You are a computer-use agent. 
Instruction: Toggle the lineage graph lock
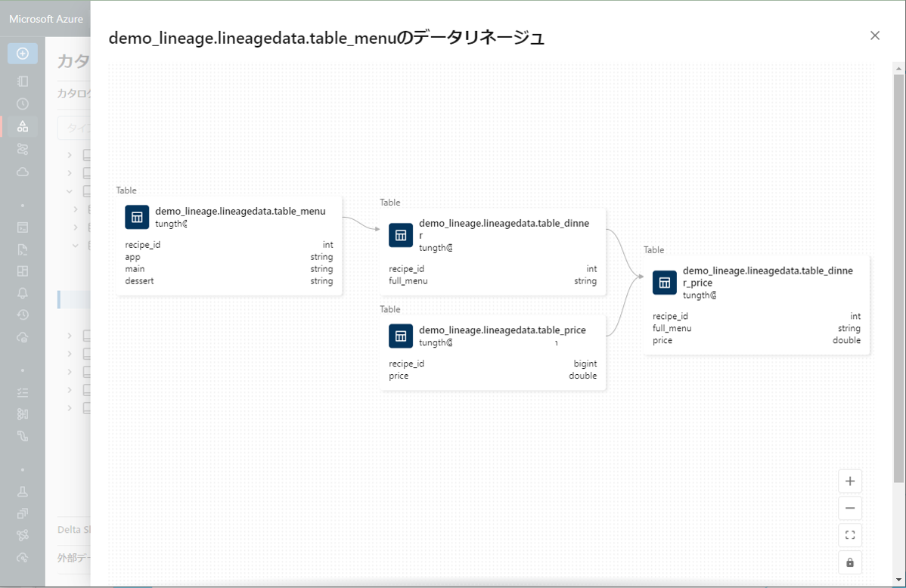pyautogui.click(x=850, y=563)
